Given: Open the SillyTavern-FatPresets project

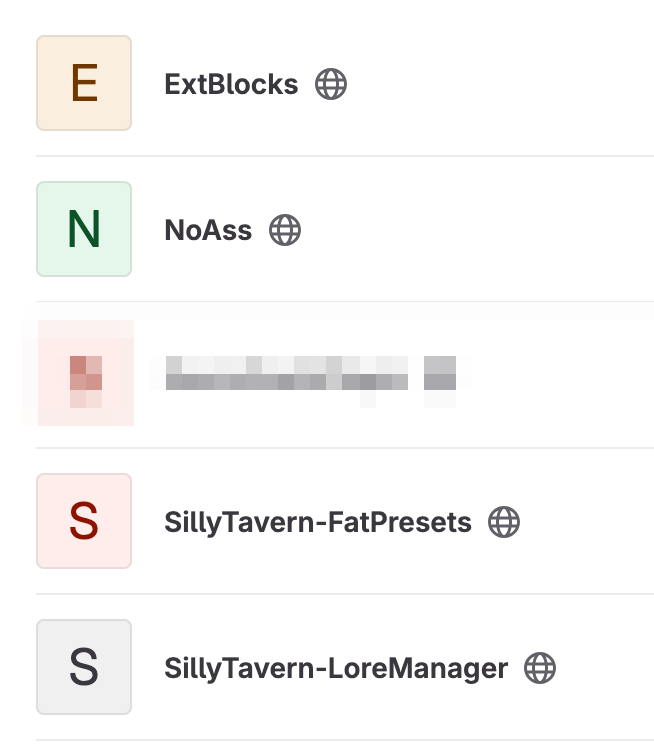Looking at the screenshot, I should pos(318,522).
